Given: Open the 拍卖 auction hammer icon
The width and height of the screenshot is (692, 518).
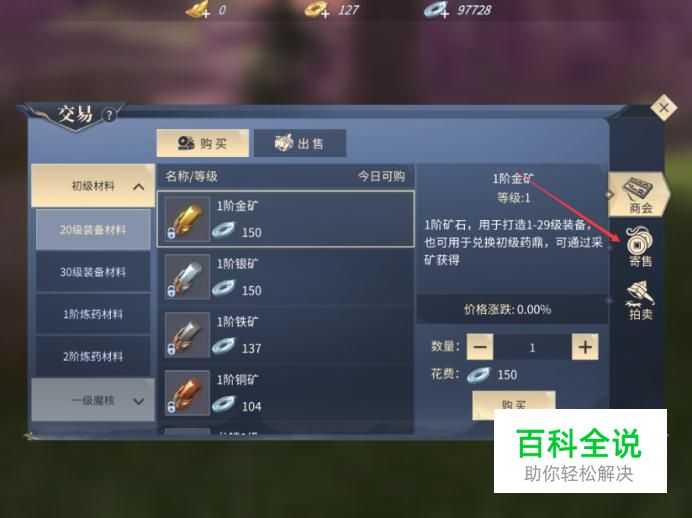Looking at the screenshot, I should 640,300.
